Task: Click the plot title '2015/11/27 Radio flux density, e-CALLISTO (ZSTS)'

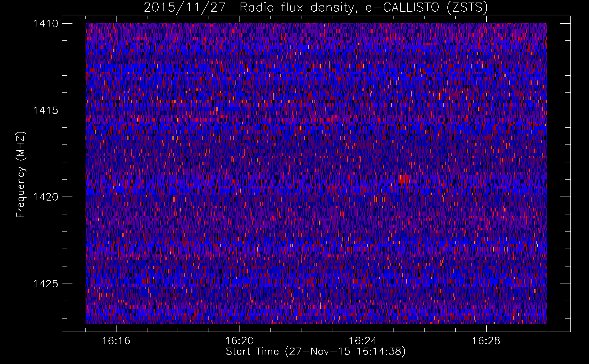Action: pyautogui.click(x=316, y=8)
